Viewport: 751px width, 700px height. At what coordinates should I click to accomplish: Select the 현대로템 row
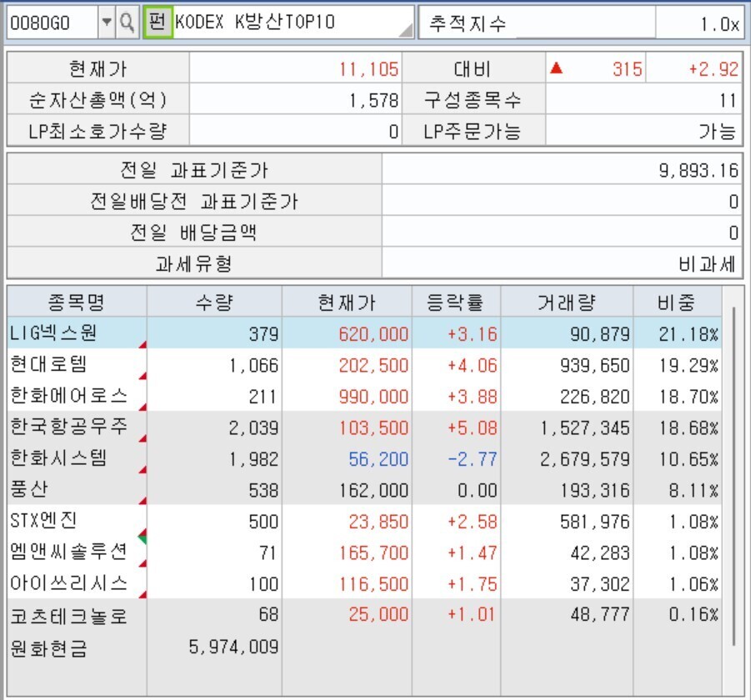[364, 365]
